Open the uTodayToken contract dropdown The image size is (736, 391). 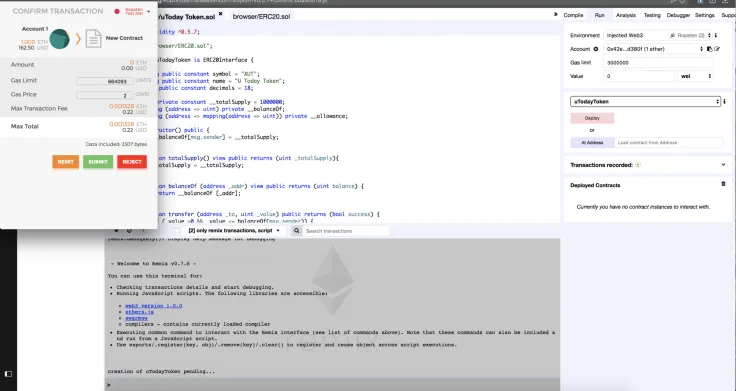click(645, 101)
